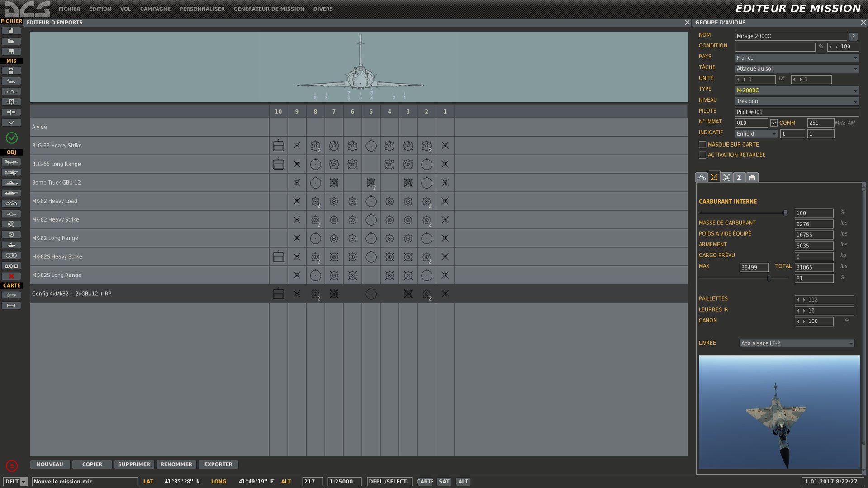
Task: Open the mission goals crosshair icon
Action: click(11, 102)
